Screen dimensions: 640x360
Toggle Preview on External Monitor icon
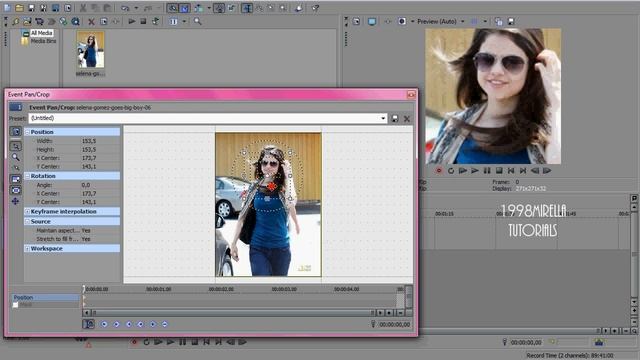(372, 21)
